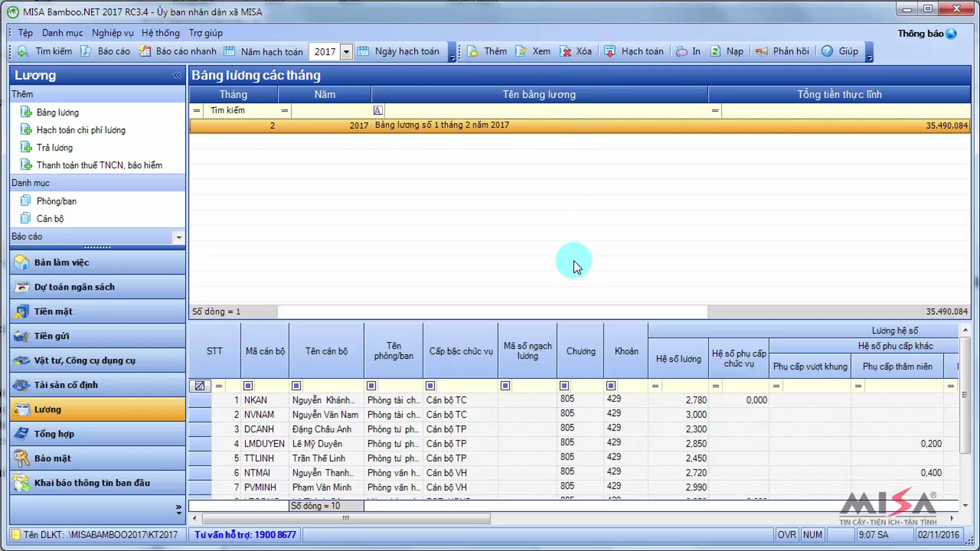Open the Tệp menu

[25, 33]
